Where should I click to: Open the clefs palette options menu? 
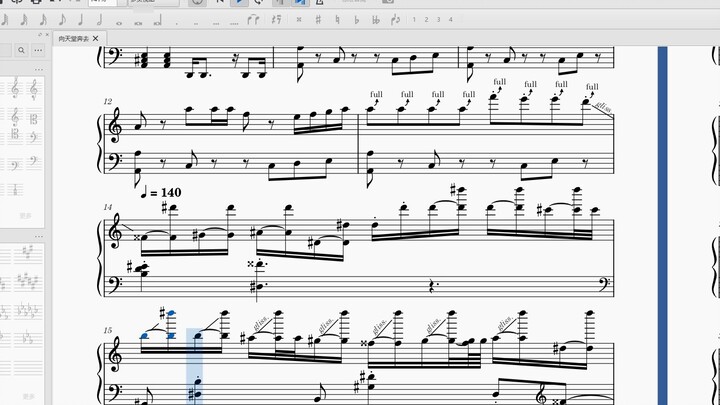pyautogui.click(x=39, y=70)
